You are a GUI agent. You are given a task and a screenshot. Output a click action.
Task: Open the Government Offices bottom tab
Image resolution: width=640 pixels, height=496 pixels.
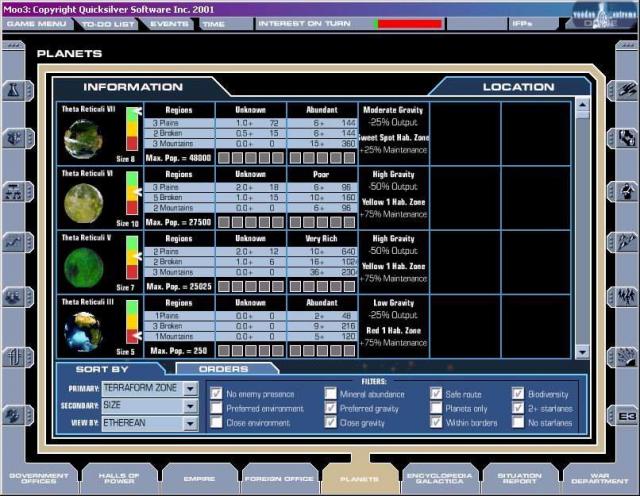(x=39, y=478)
